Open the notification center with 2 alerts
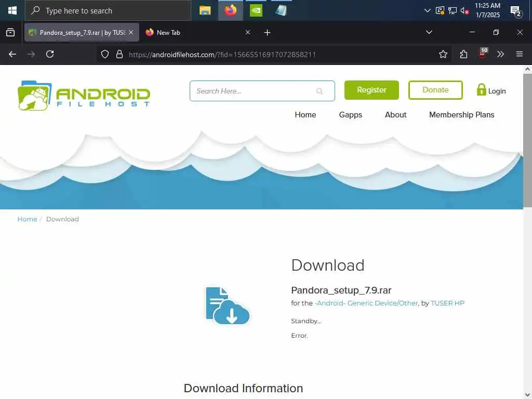532x399 pixels. tap(516, 11)
